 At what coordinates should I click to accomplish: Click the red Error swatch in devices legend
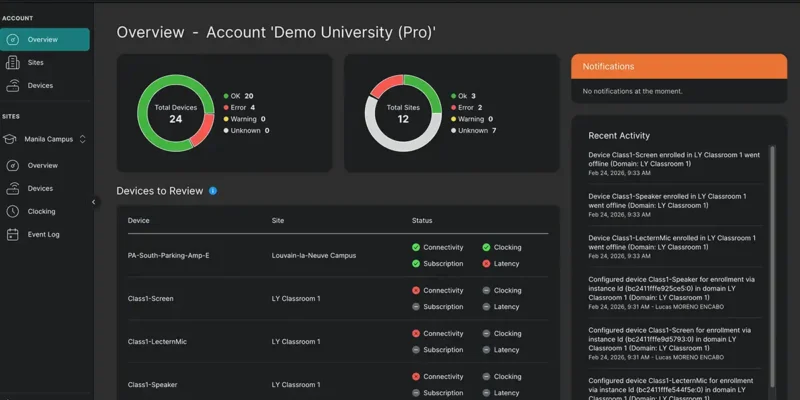(226, 108)
